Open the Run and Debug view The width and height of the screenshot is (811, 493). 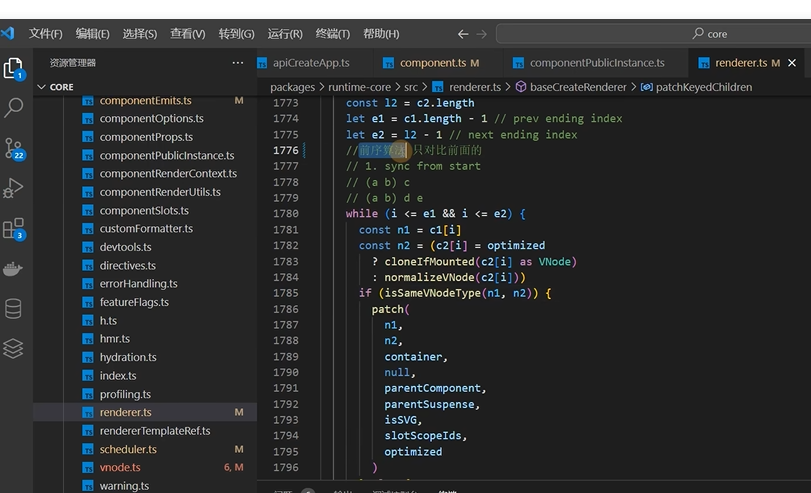(13, 188)
